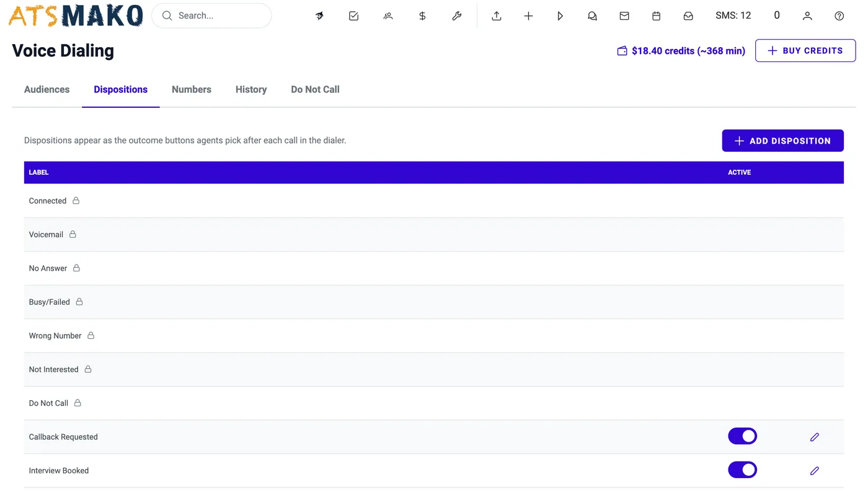This screenshot has height=498, width=868.
Task: Click the SMS: 12 counter
Action: pos(733,15)
